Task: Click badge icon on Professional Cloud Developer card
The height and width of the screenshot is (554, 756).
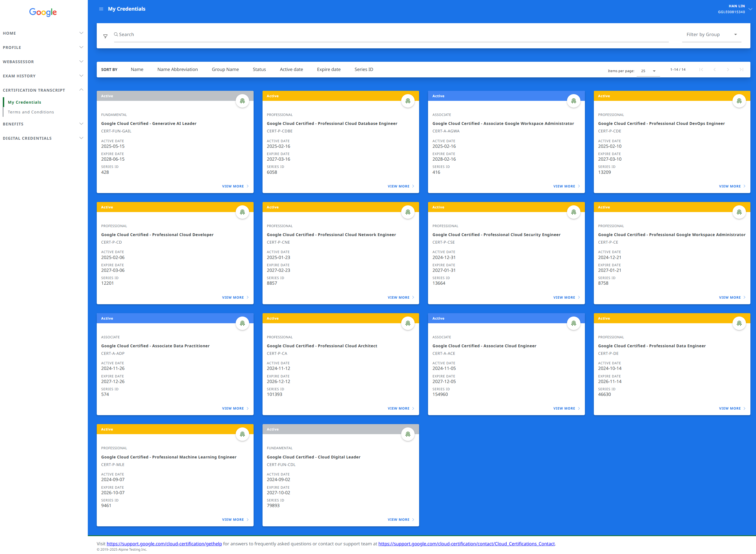Action: (242, 212)
